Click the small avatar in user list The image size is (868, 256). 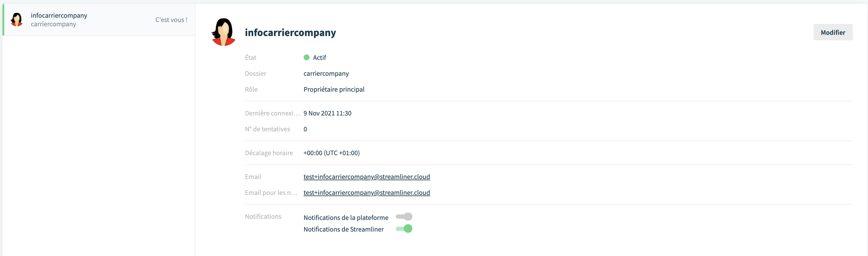click(x=16, y=20)
